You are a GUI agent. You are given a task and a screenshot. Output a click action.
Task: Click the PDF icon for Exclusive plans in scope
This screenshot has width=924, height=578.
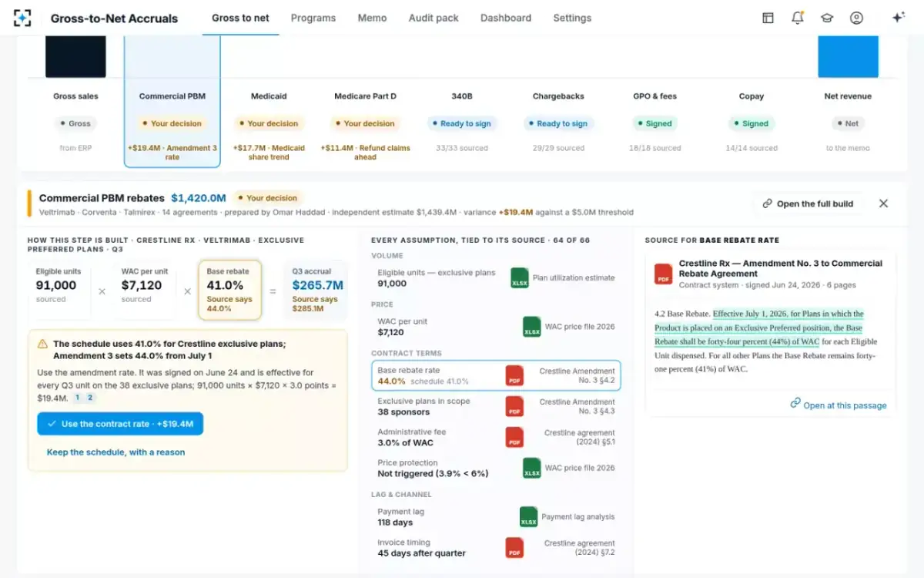point(514,406)
